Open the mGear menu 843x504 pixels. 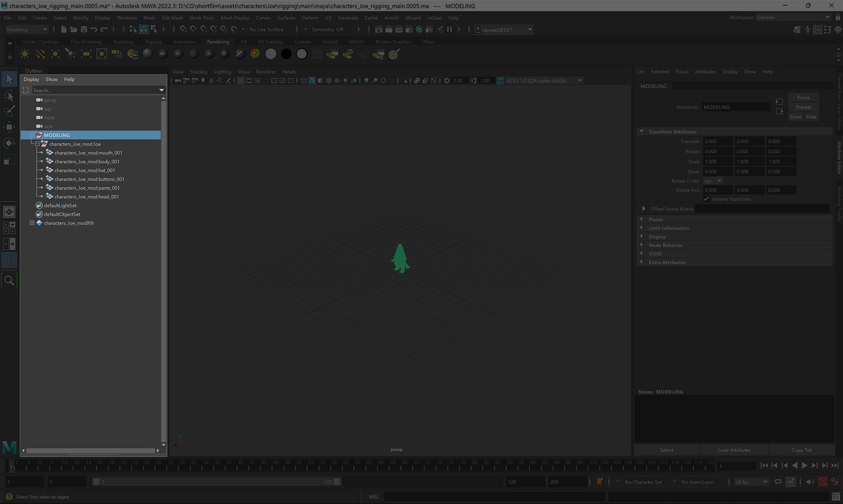coord(434,18)
